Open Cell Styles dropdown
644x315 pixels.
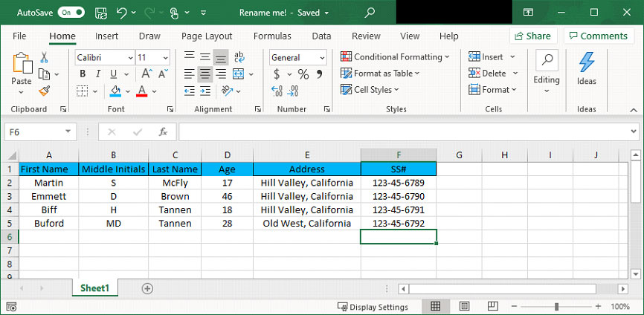click(370, 90)
